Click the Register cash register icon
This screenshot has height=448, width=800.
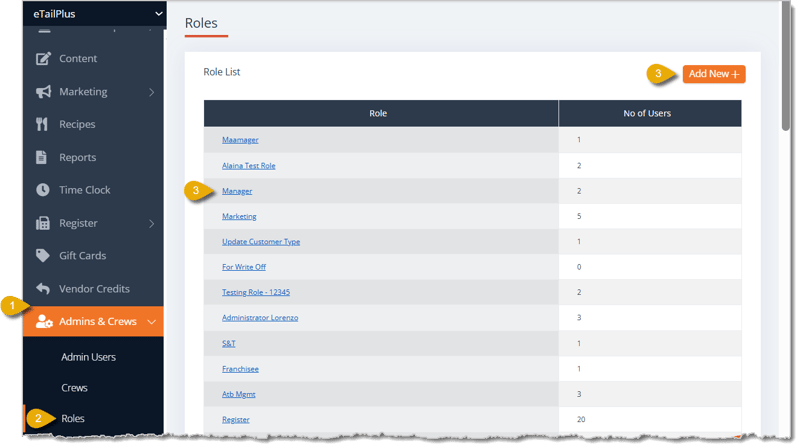point(43,223)
